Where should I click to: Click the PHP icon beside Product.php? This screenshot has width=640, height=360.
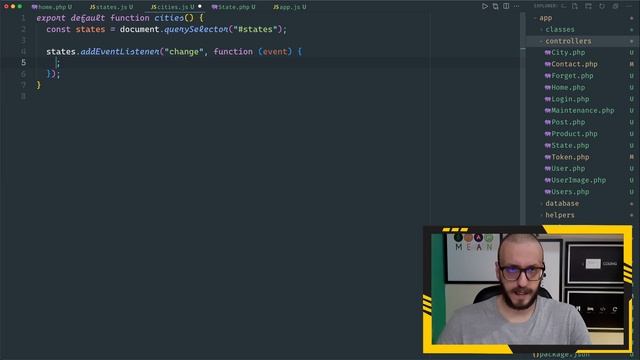(x=548, y=133)
